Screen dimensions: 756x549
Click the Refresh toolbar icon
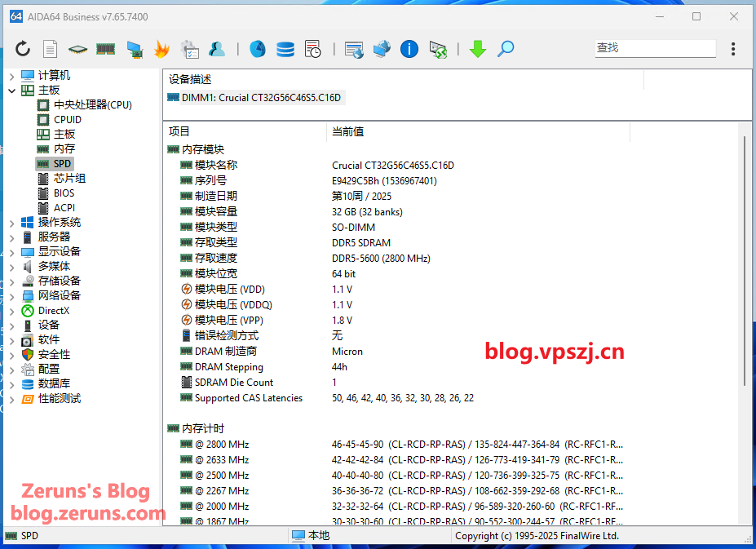[23, 49]
